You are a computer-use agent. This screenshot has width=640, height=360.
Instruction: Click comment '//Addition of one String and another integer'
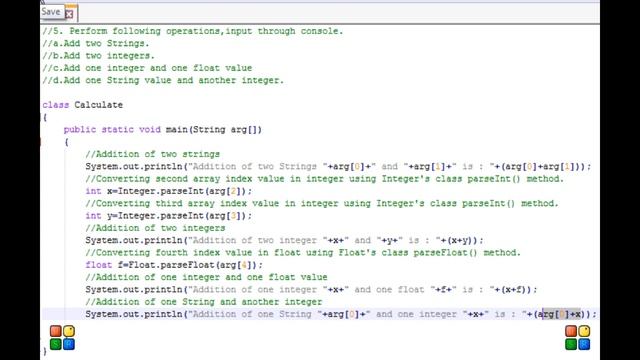pos(204,302)
